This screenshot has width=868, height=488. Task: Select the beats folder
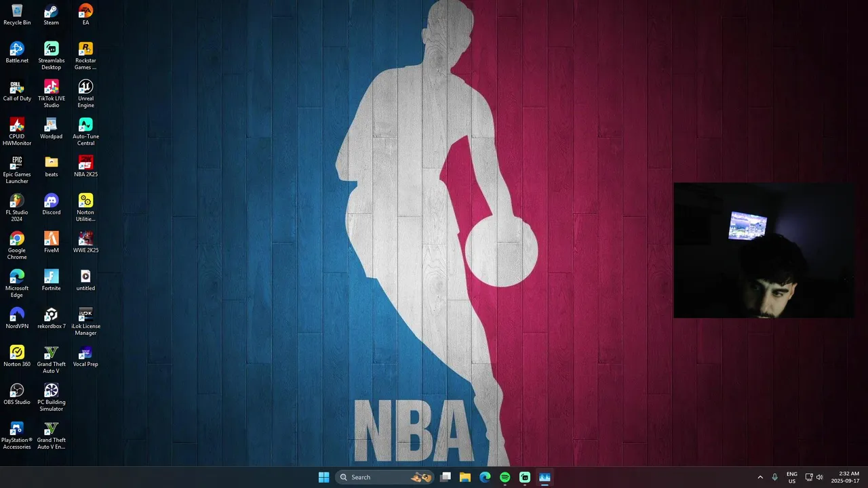pos(51,167)
